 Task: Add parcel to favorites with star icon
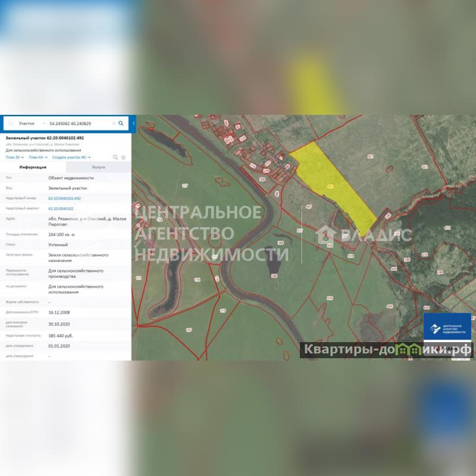tap(123, 158)
